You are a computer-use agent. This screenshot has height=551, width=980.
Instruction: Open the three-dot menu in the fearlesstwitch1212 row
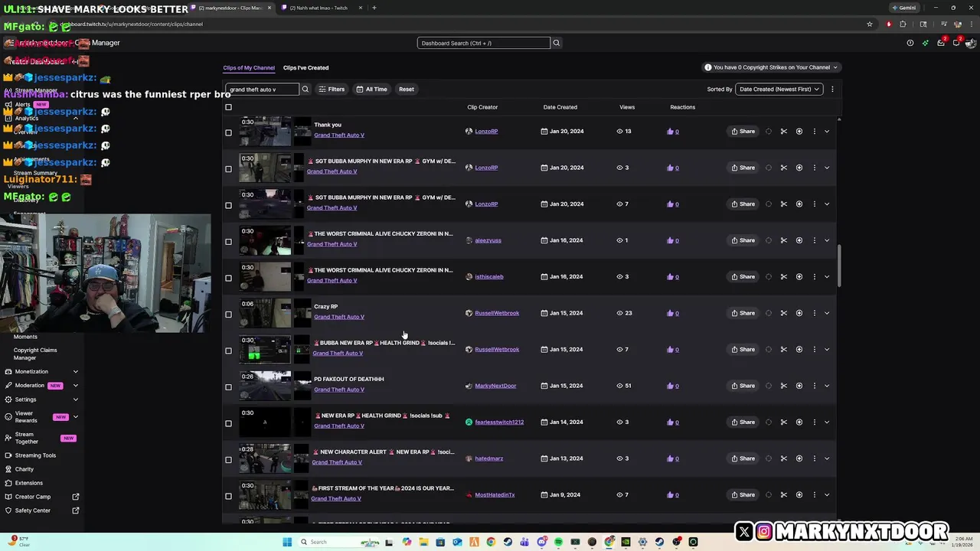[814, 422]
